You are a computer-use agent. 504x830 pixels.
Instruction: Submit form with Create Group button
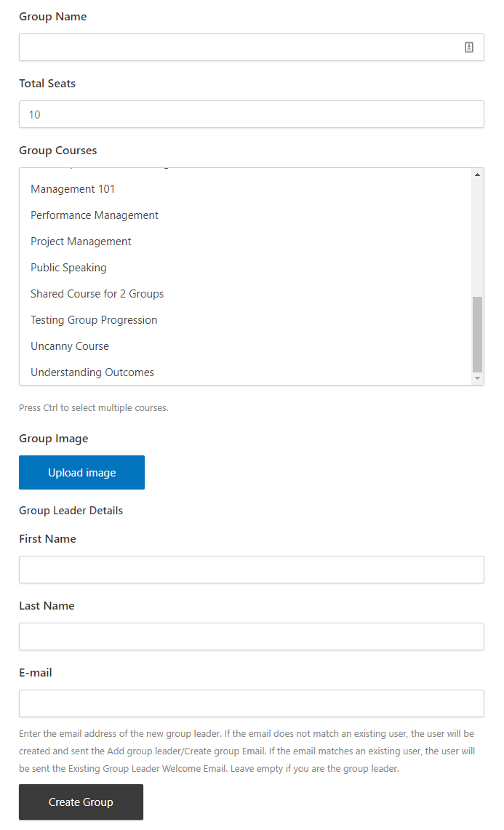[81, 802]
